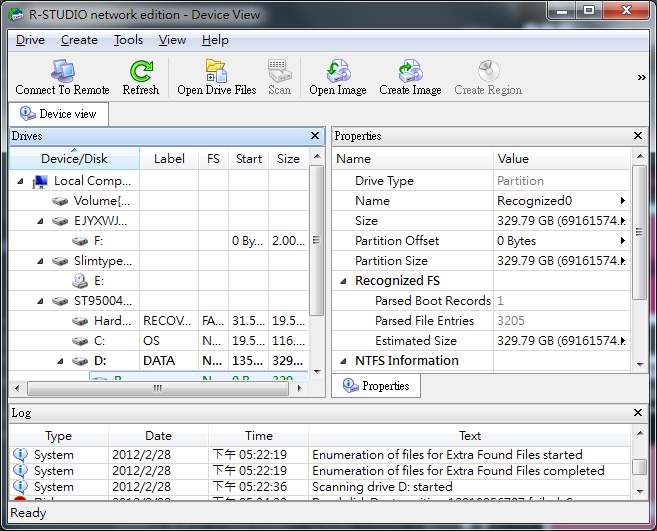Viewport: 657px width, 531px height.
Task: Click the Connect To Remote toolbar icon
Action: coord(62,71)
